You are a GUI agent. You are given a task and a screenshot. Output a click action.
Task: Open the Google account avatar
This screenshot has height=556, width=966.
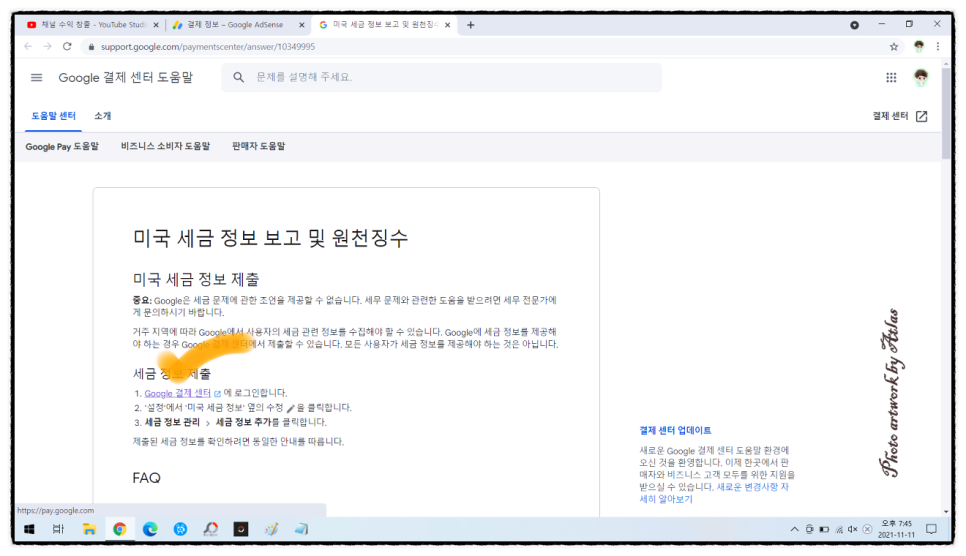point(921,77)
